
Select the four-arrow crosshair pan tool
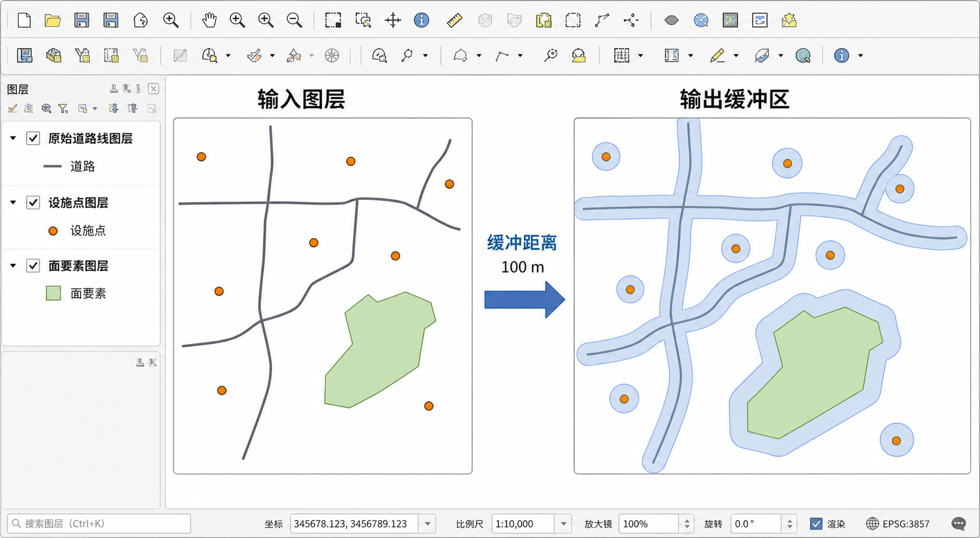tap(392, 20)
